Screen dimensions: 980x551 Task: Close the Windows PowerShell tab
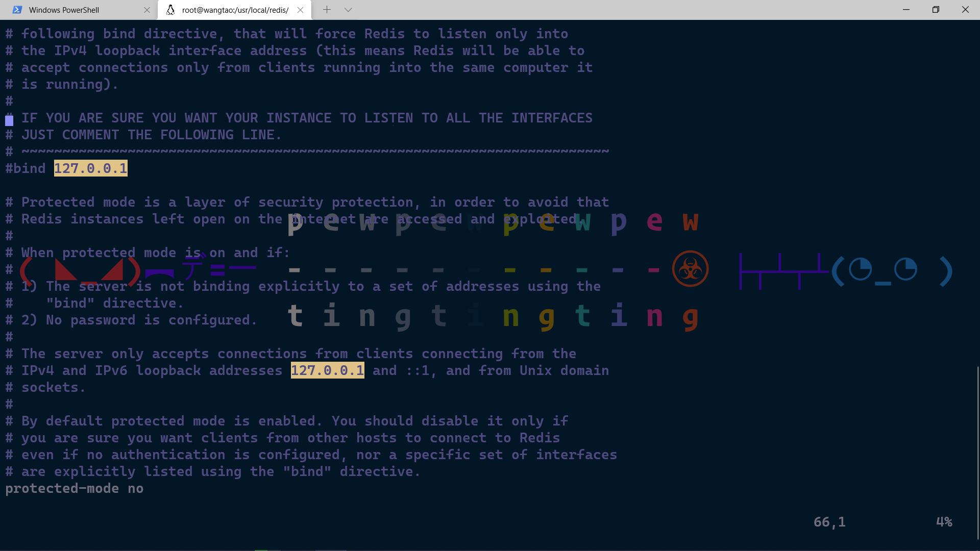click(x=147, y=10)
